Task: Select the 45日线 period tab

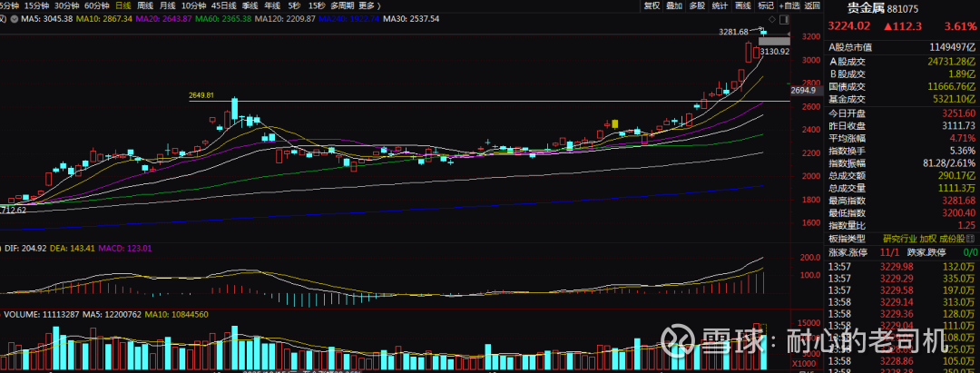Action: click(224, 5)
